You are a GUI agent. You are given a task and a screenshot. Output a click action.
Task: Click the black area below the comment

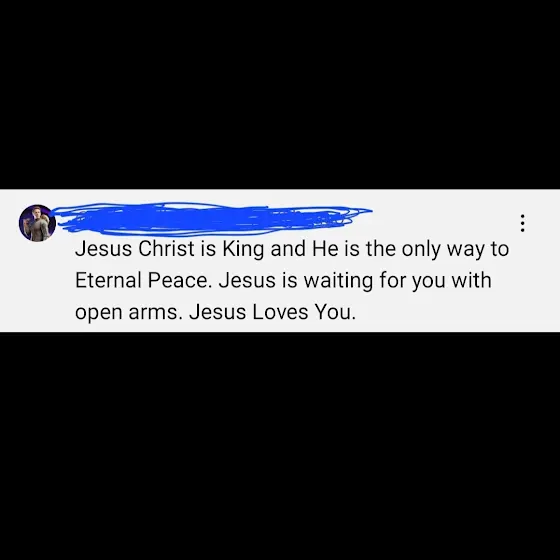(280, 446)
